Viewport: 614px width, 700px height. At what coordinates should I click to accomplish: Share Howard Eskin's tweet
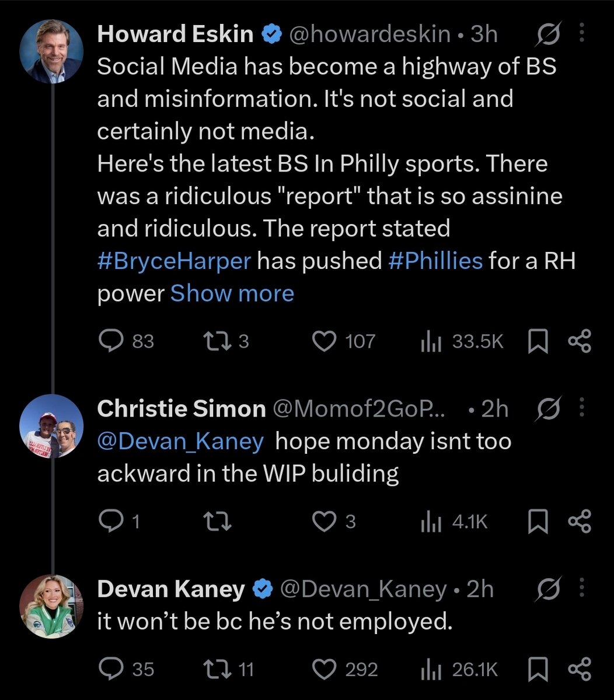click(x=580, y=341)
